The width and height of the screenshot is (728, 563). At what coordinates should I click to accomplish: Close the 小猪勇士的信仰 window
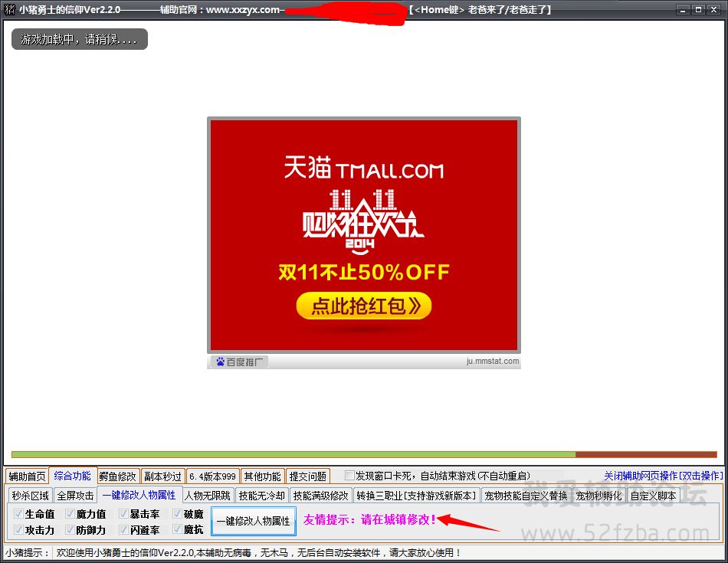coord(713,10)
